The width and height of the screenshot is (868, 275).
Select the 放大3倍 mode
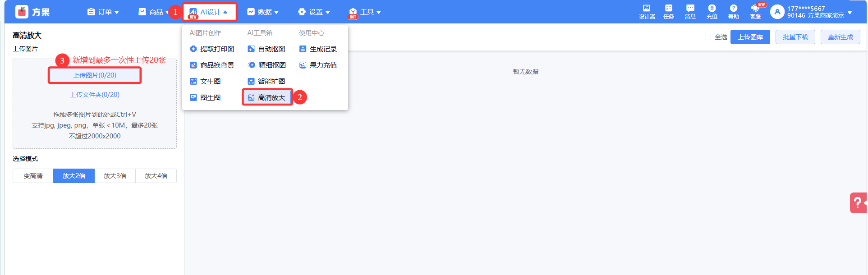point(115,176)
